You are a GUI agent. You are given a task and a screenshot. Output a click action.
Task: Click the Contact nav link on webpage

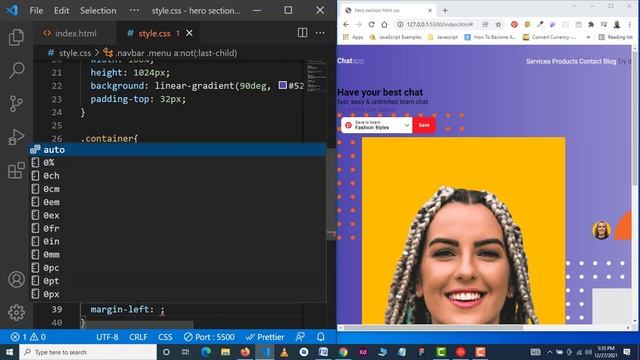[590, 61]
